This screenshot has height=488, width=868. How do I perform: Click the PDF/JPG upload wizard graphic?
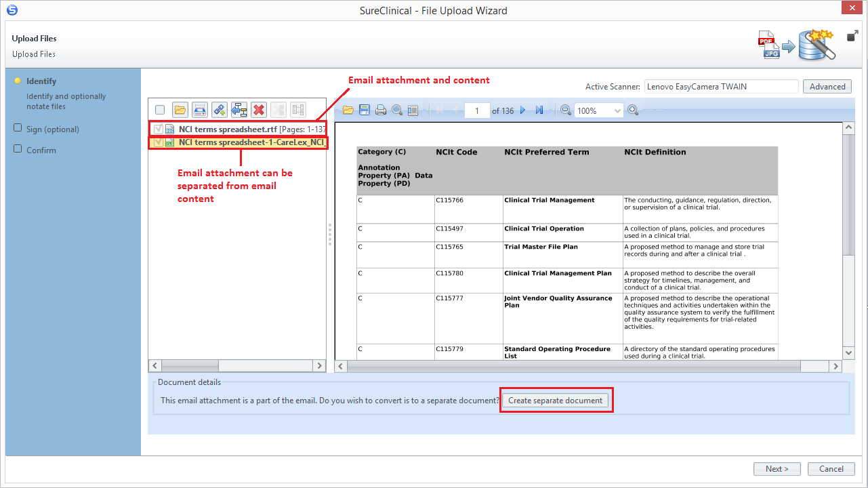click(797, 45)
